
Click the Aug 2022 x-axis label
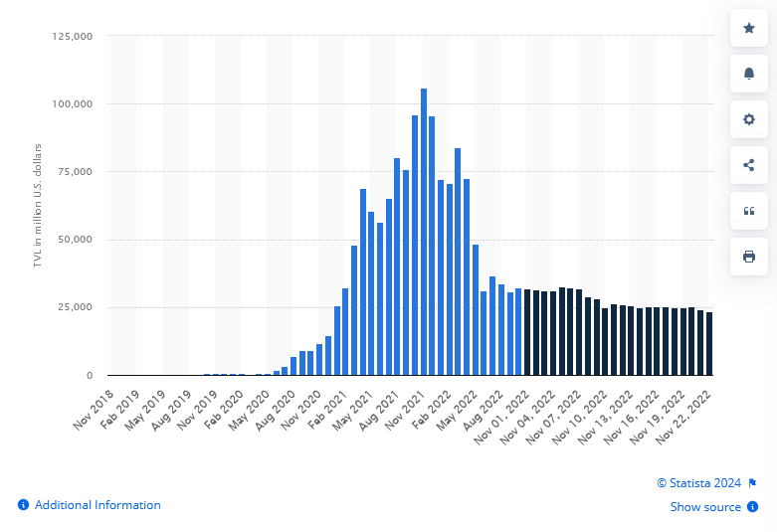click(x=483, y=411)
